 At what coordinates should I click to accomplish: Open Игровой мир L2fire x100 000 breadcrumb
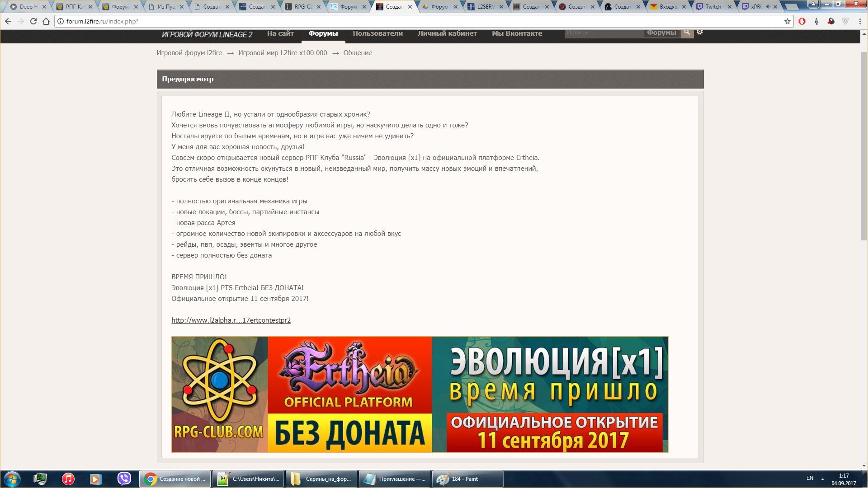tap(283, 53)
